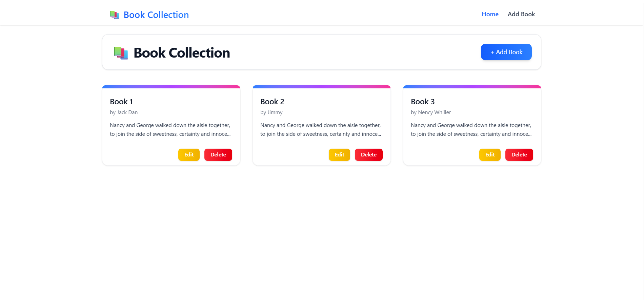Click Book 2's truncated description text
Viewport: 644px width, 300px height.
click(x=320, y=129)
